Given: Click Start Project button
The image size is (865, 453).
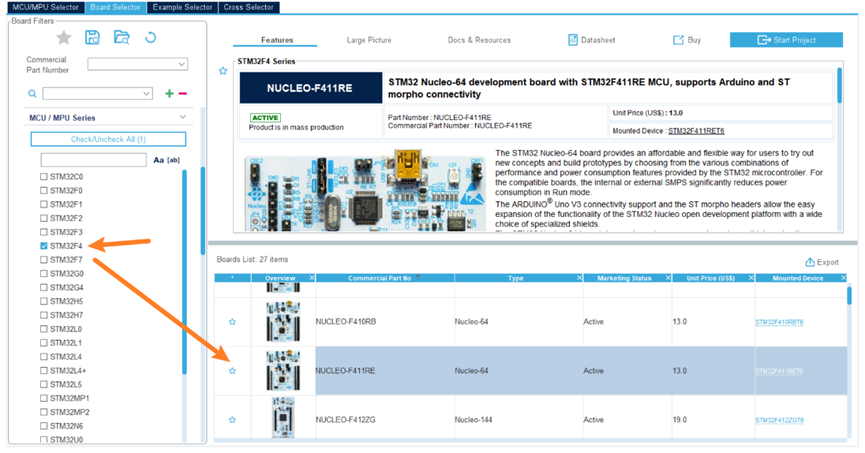Looking at the screenshot, I should 786,40.
